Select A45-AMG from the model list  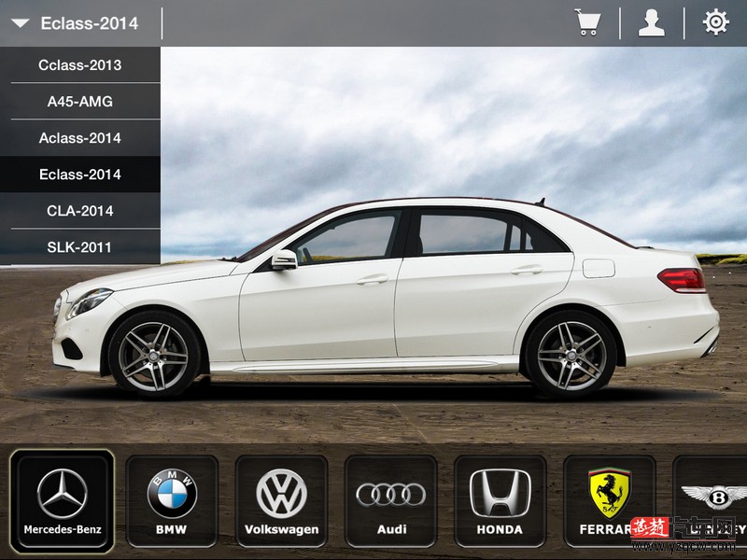80,102
